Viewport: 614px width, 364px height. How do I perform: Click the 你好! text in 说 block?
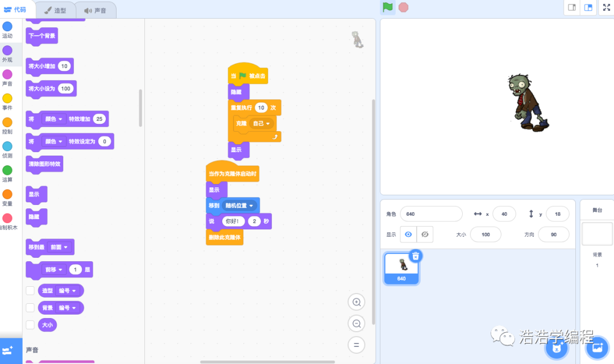tap(233, 221)
